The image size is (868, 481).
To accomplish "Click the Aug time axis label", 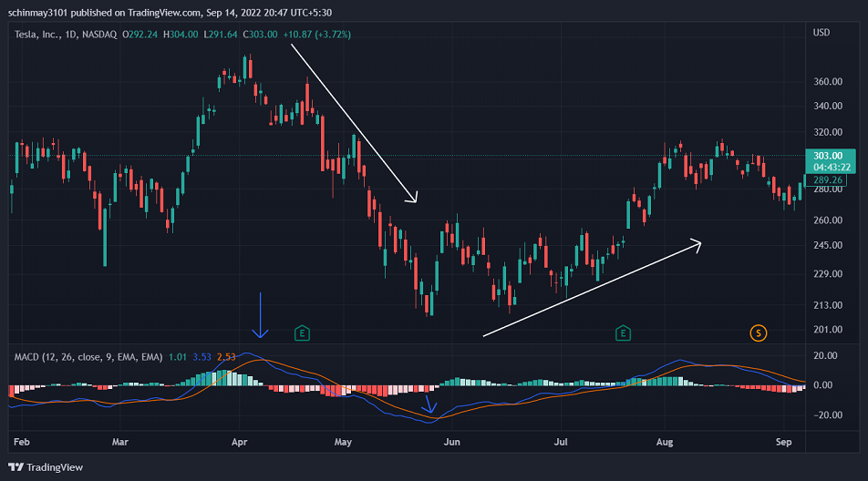I will tap(665, 443).
